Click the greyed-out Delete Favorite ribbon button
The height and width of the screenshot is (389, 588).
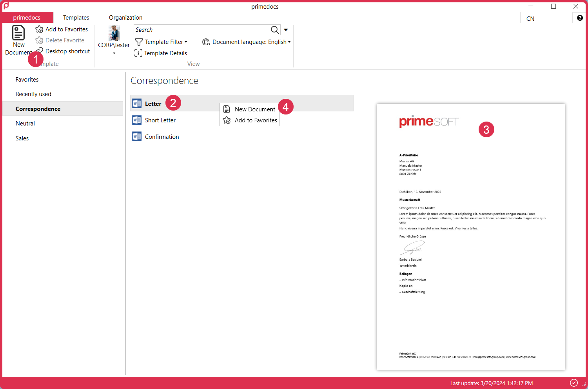tap(60, 40)
